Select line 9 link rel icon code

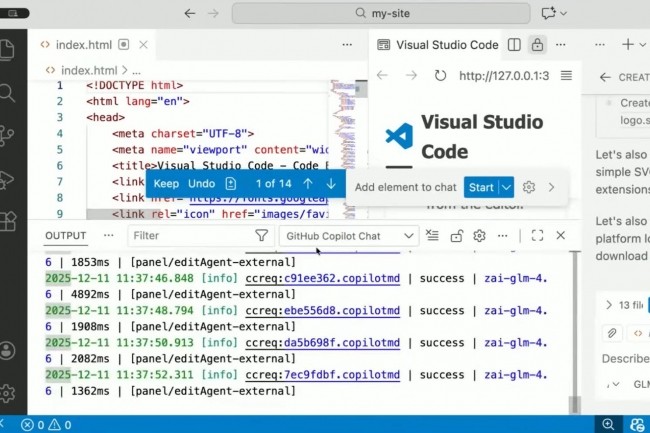pyautogui.click(x=221, y=214)
